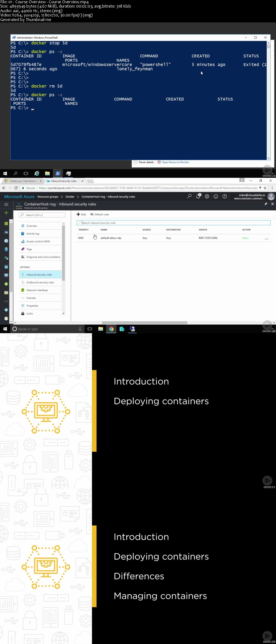Open File Explorer in PowerShell frame taskbar

point(47,173)
